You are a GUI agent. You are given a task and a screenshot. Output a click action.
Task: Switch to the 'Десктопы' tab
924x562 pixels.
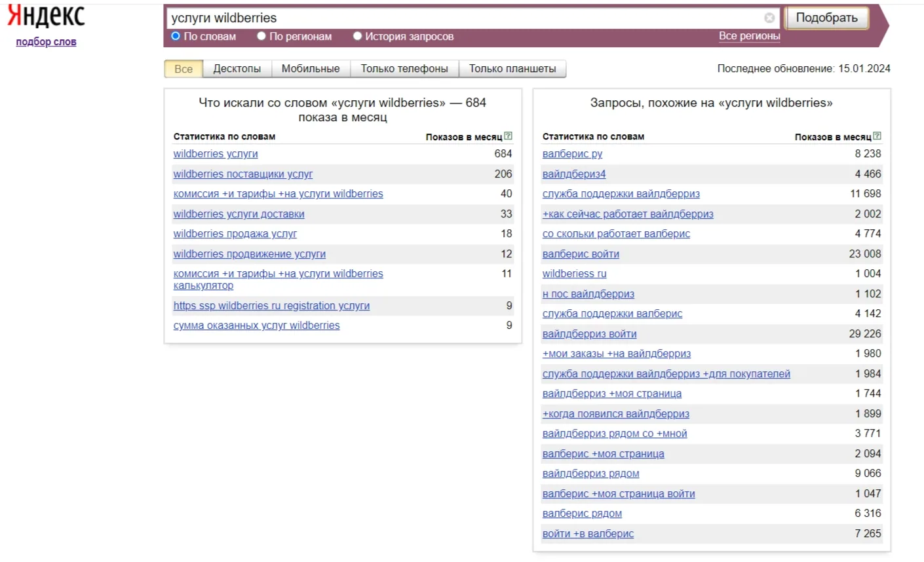[237, 69]
